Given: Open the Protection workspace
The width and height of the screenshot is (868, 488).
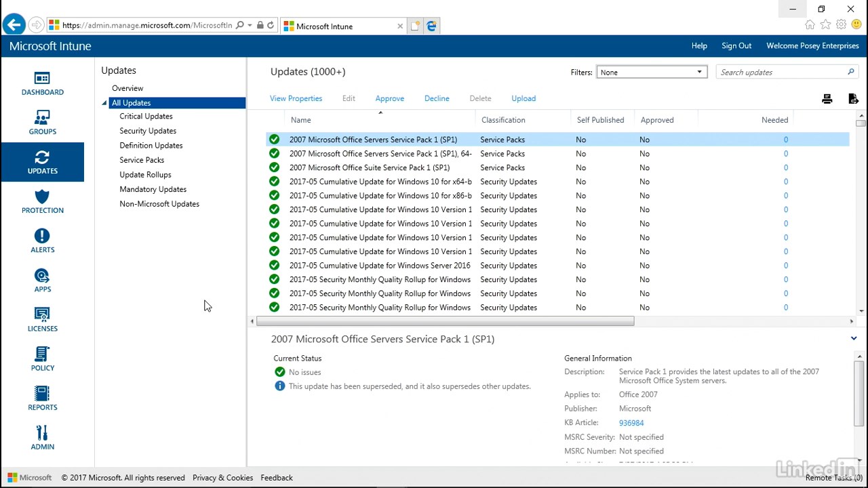Looking at the screenshot, I should click(42, 201).
